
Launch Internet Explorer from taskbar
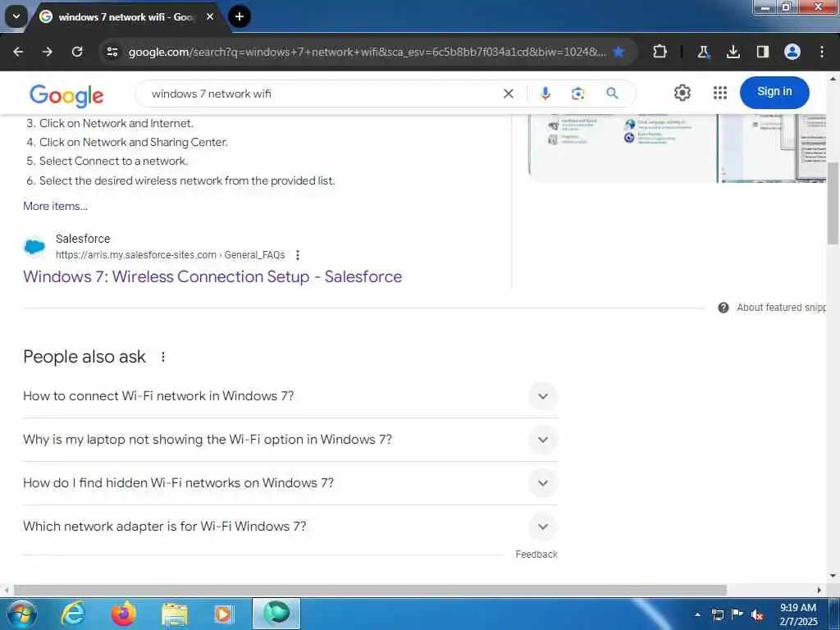73,614
